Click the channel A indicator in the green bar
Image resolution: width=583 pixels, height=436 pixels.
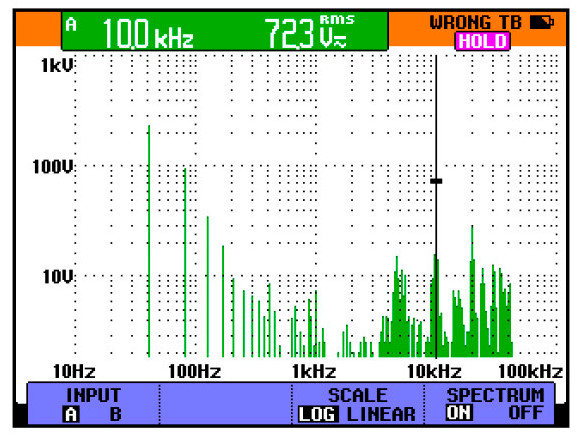pyautogui.click(x=71, y=25)
